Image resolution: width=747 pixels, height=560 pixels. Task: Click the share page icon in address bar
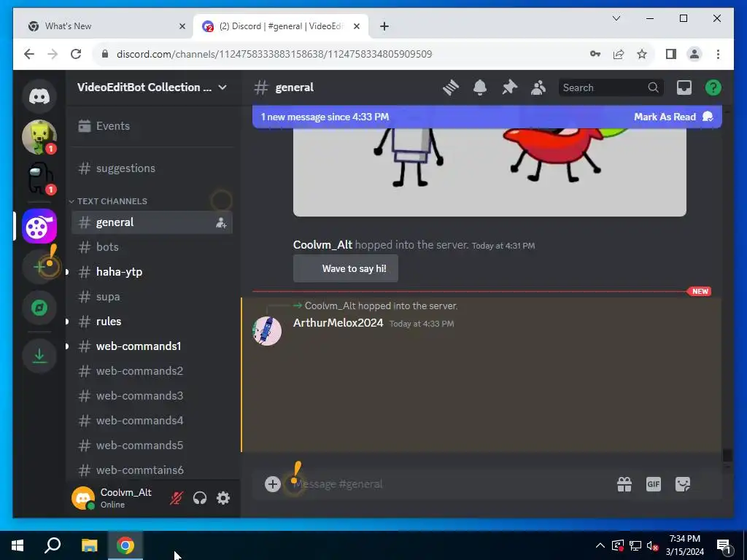(619, 54)
